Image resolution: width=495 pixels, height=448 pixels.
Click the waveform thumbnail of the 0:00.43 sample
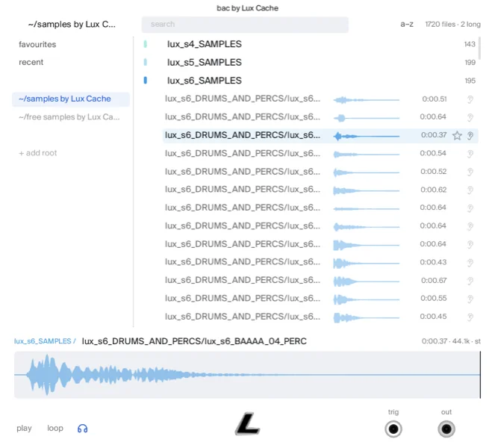pos(366,264)
